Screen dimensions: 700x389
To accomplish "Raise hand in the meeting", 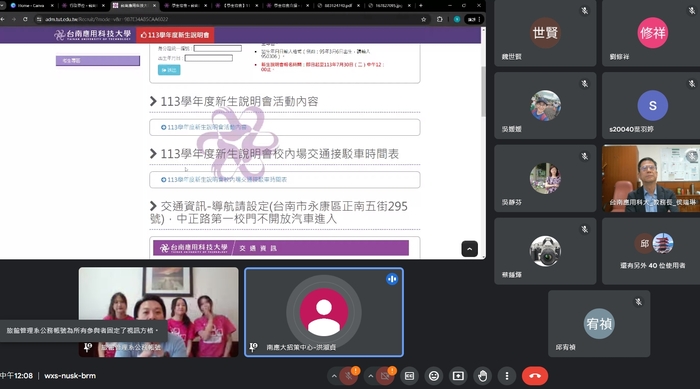I will pos(483,376).
